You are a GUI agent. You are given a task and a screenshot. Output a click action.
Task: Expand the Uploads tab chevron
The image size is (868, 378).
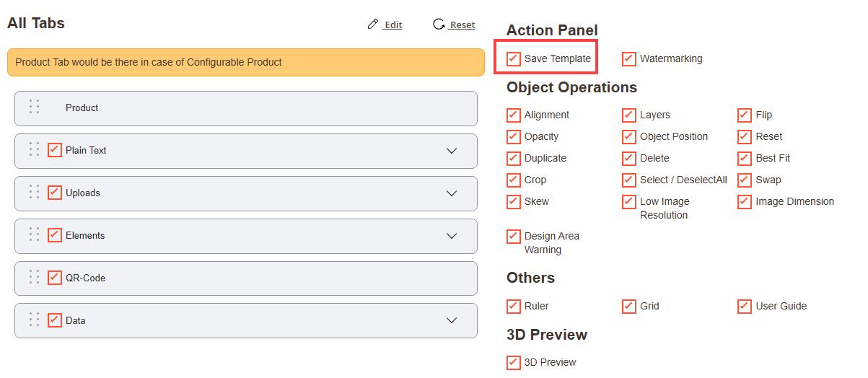(x=452, y=193)
